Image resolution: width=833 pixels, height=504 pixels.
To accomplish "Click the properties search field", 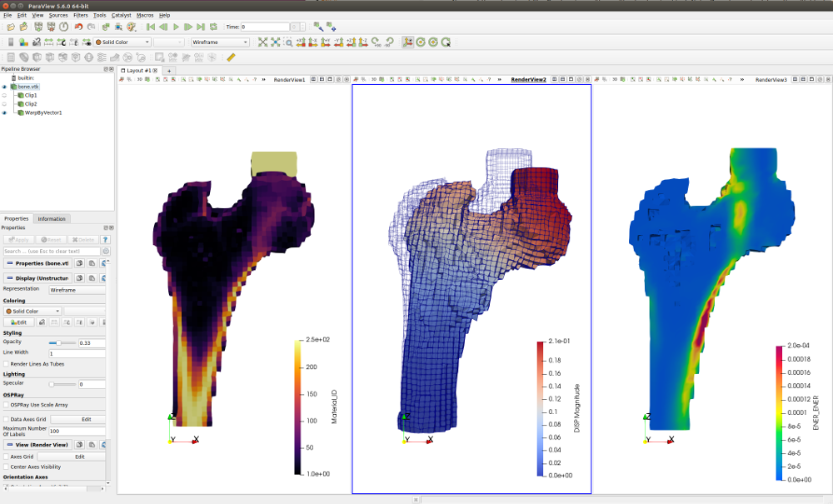I will pos(52,252).
